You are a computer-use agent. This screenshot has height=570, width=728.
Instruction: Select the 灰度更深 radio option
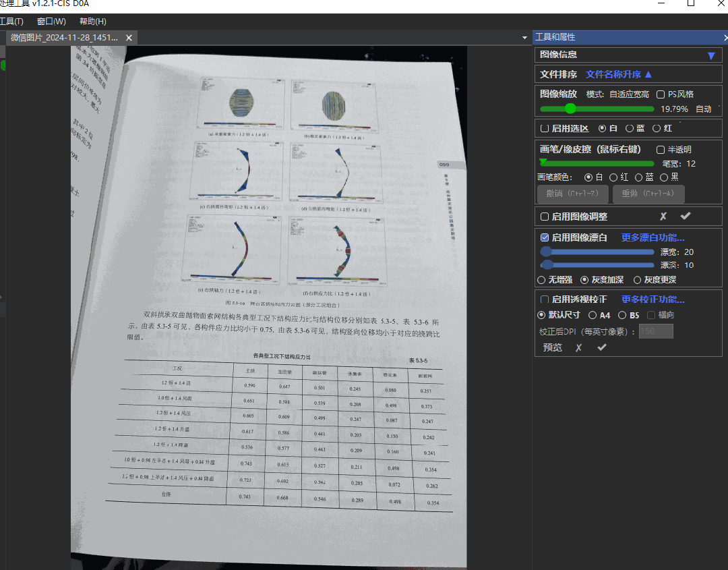coord(637,280)
